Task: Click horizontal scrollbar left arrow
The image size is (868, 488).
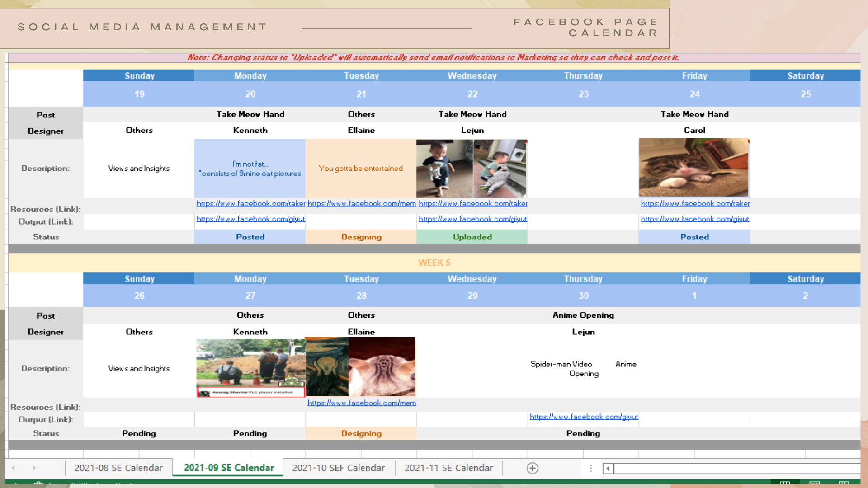Action: click(x=608, y=469)
